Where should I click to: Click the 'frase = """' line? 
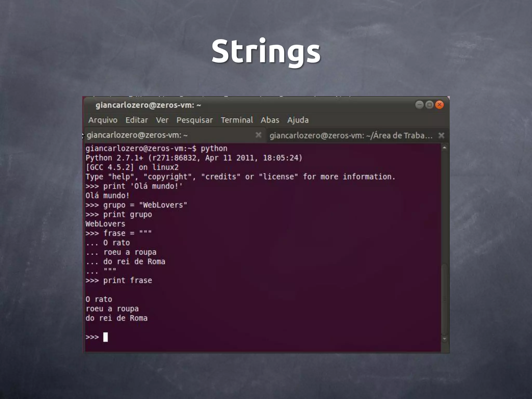click(119, 233)
